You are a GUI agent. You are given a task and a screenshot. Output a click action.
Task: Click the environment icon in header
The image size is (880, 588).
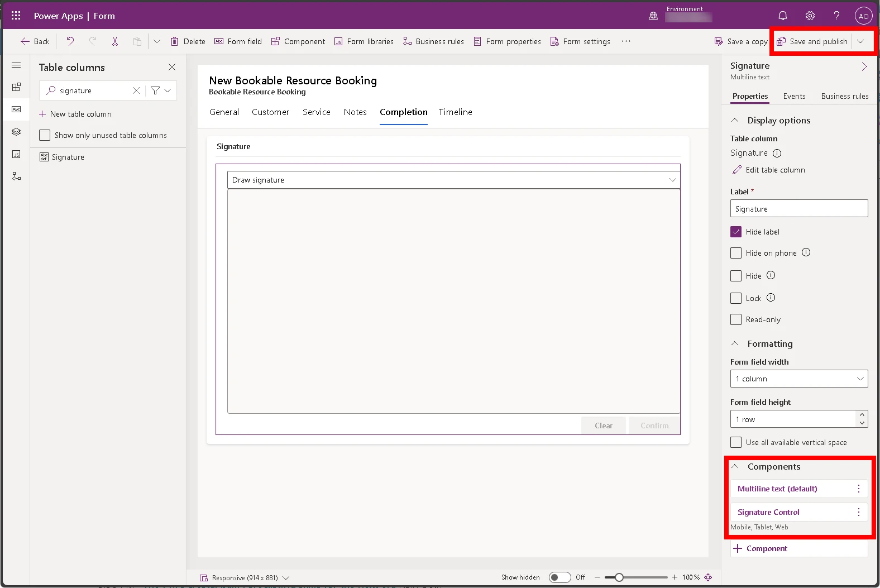pyautogui.click(x=653, y=16)
